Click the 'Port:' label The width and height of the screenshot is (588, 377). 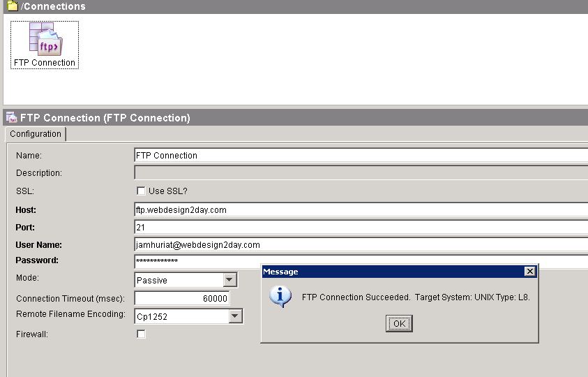pyautogui.click(x=24, y=227)
